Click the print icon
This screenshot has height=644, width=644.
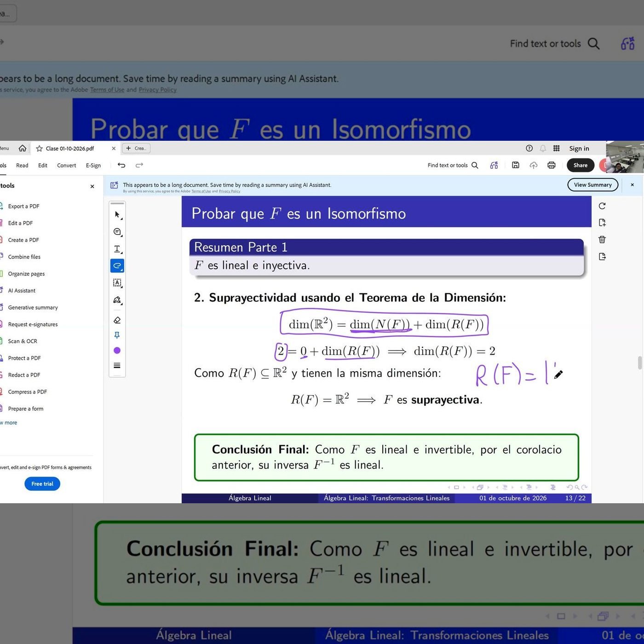(x=552, y=165)
